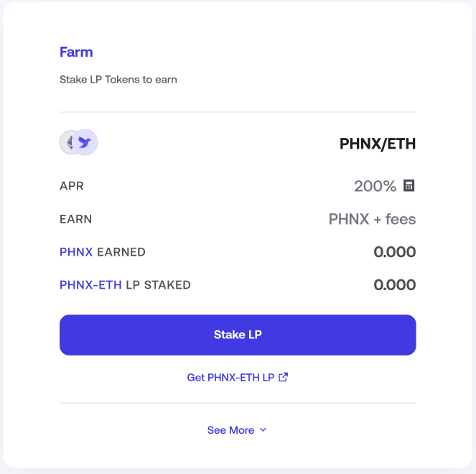Open the Get PHNX-ETH LP link

click(x=238, y=377)
